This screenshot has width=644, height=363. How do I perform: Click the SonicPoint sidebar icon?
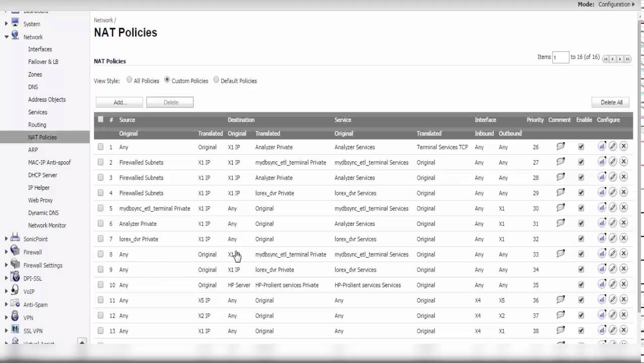(15, 238)
